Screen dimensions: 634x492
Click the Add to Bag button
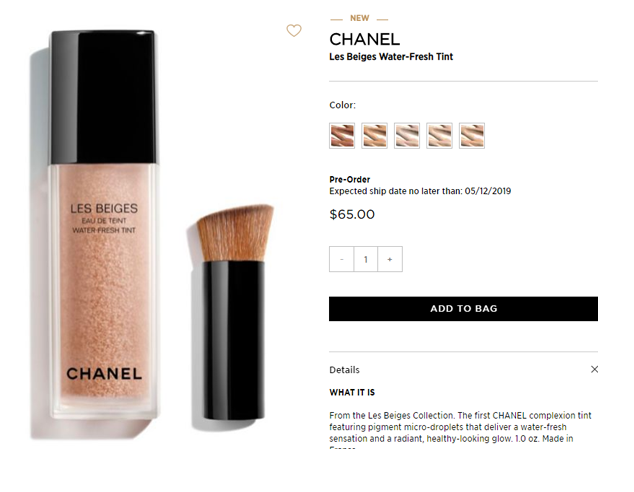coord(463,309)
